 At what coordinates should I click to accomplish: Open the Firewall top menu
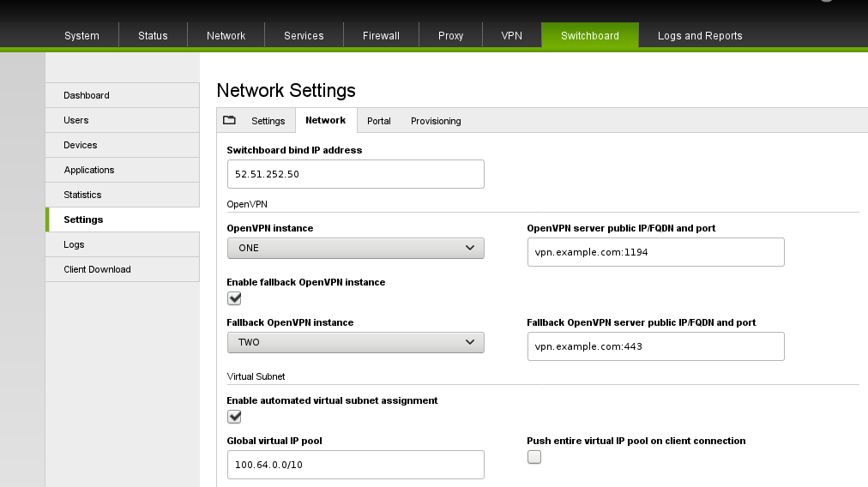coord(381,35)
